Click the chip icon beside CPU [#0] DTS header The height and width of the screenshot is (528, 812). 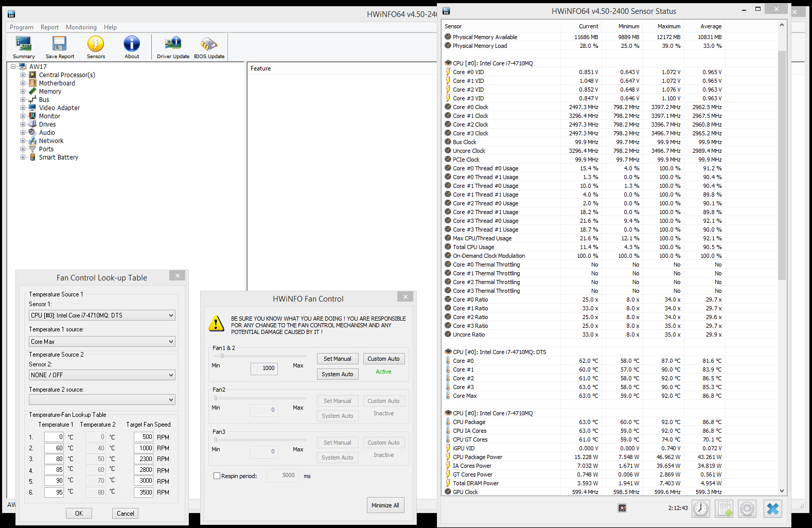(448, 352)
